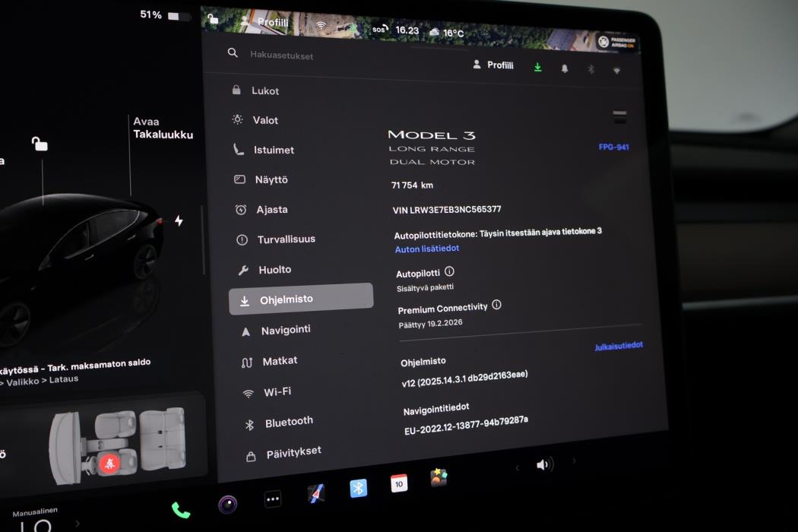
Task: Launch the Calendar app from the dock
Action: tap(399, 482)
